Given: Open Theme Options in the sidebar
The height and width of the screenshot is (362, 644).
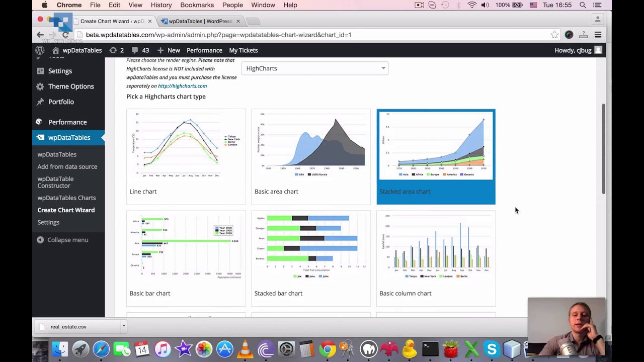Looking at the screenshot, I should click(71, 86).
